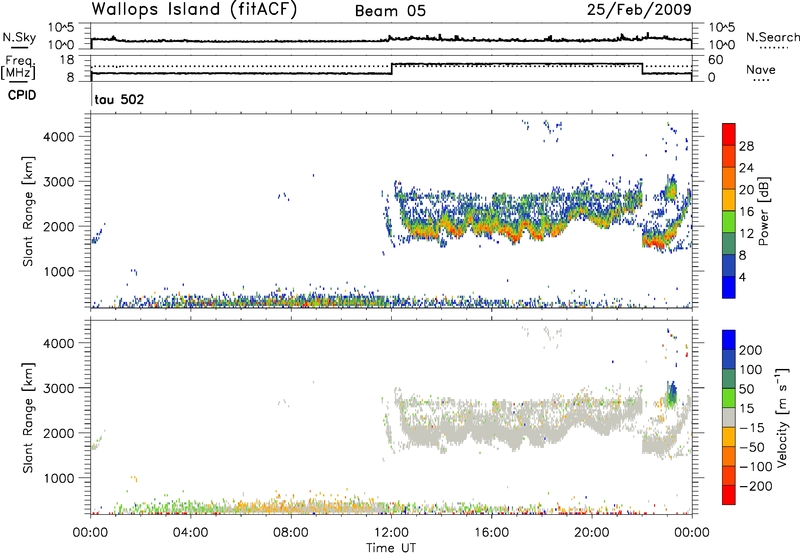Click the solid line sample under "N.Sky"

click(19, 48)
